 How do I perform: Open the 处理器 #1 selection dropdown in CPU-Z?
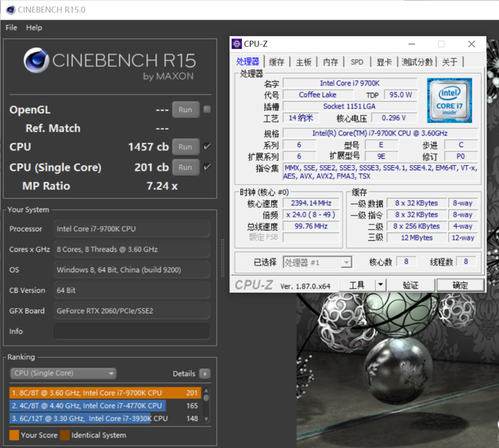pyautogui.click(x=317, y=262)
